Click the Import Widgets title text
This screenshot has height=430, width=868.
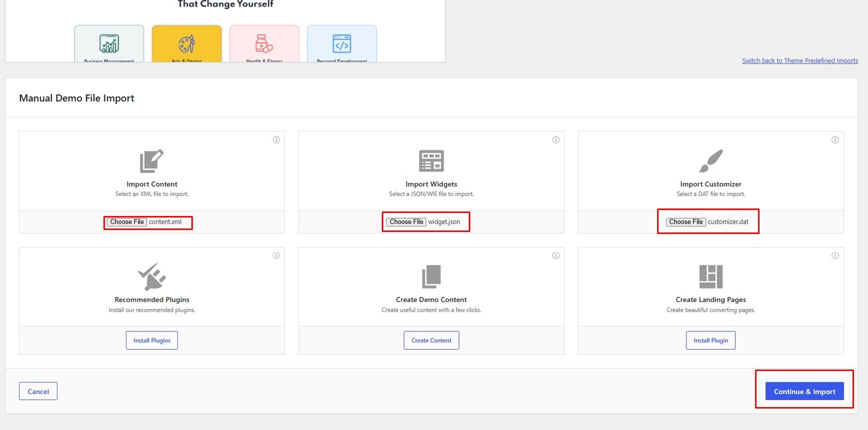[x=431, y=184]
